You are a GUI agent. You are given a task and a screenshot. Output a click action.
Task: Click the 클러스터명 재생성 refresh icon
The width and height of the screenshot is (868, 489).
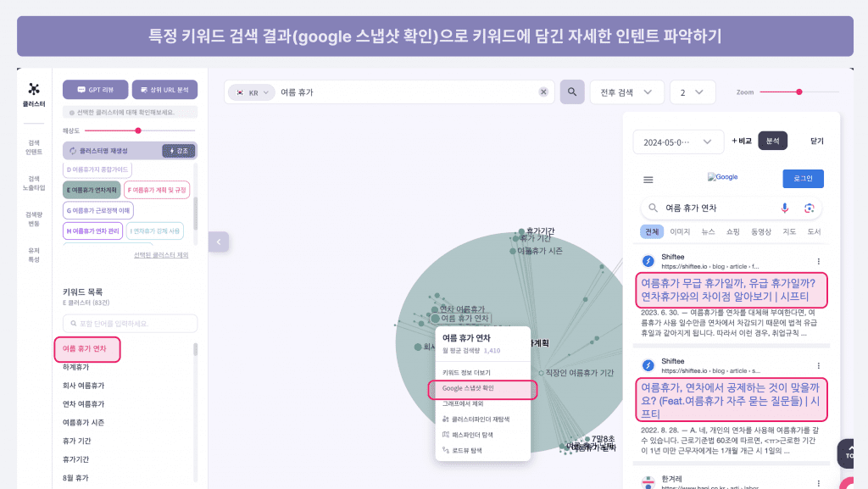point(73,151)
